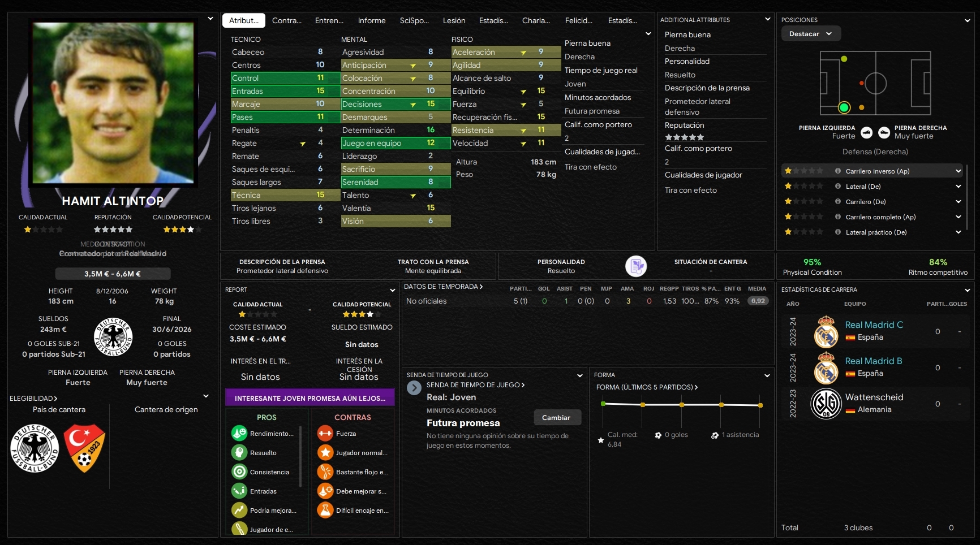Open the SciSpo... tab
The image size is (980, 545).
pyautogui.click(x=414, y=20)
